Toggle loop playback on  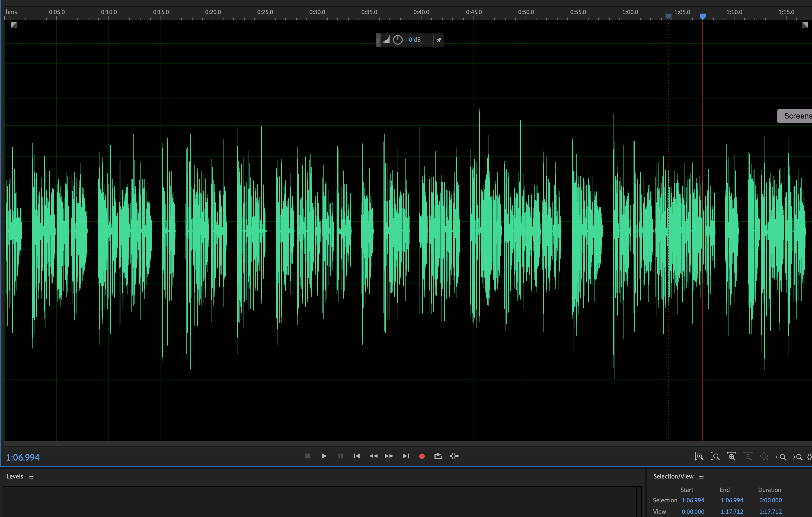(438, 456)
